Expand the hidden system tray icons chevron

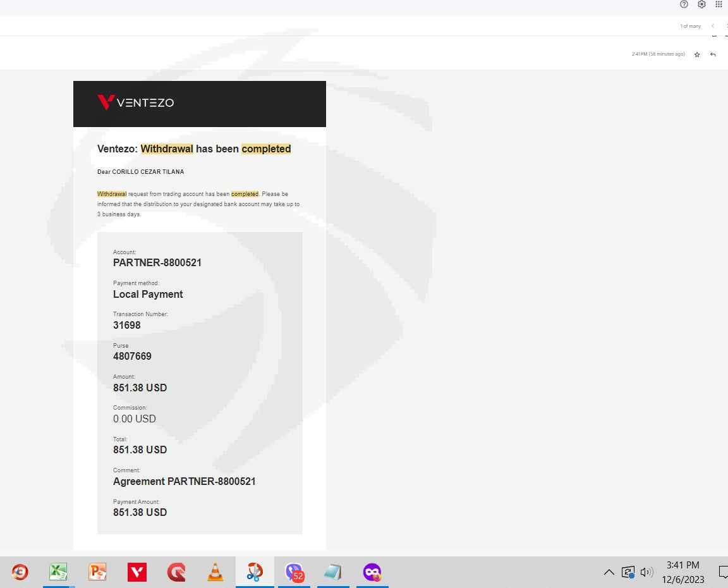click(609, 572)
